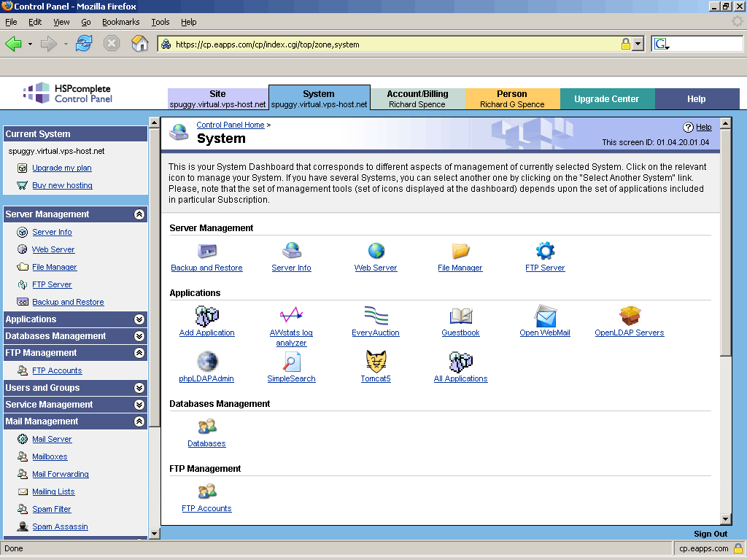The image size is (747, 560).
Task: Click the Upgrade my plan sidebar icon
Action: pyautogui.click(x=23, y=168)
